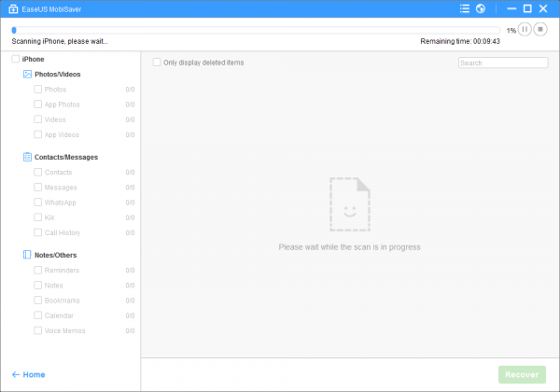Click the Please wait while scan message
Image resolution: width=560 pixels, height=392 pixels.
pyautogui.click(x=349, y=247)
